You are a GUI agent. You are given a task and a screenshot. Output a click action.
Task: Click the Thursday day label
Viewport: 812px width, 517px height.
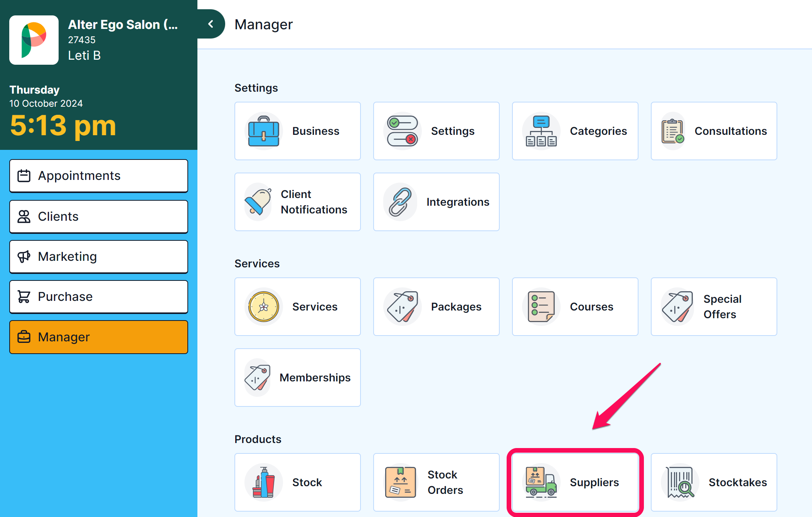click(34, 90)
